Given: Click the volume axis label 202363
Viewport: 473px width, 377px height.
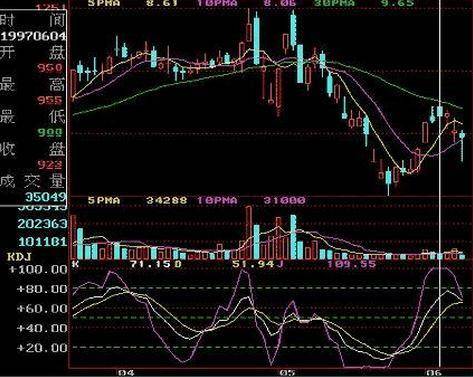Looking at the screenshot, I should [42, 224].
